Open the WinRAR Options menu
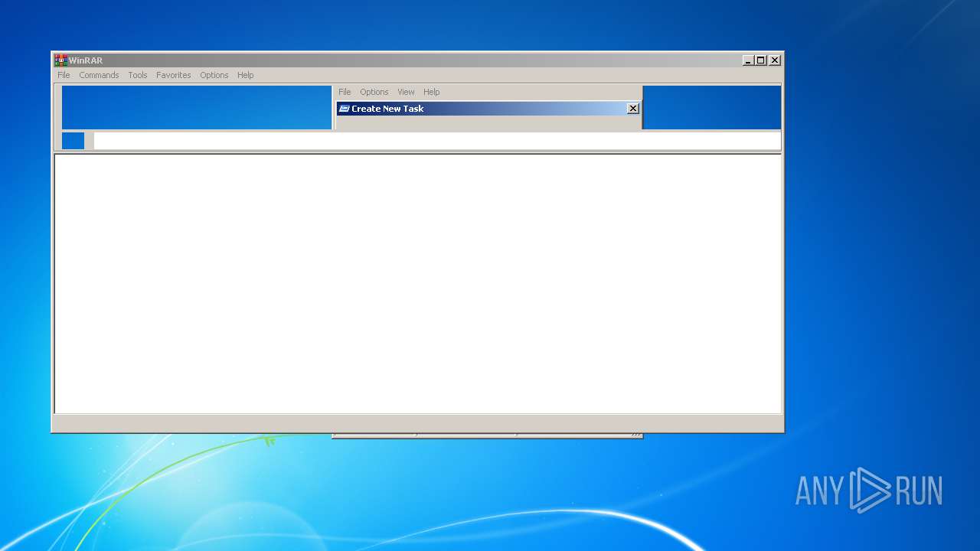The width and height of the screenshot is (980, 551). 214,75
